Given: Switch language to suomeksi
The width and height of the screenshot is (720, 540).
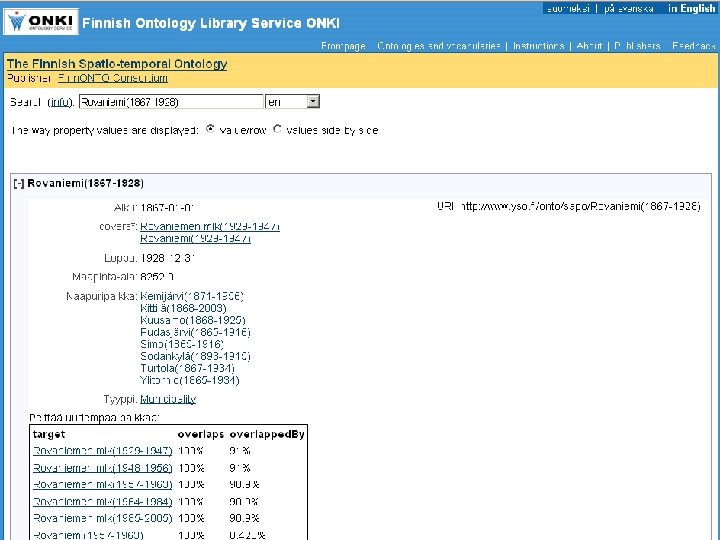Looking at the screenshot, I should [x=568, y=9].
